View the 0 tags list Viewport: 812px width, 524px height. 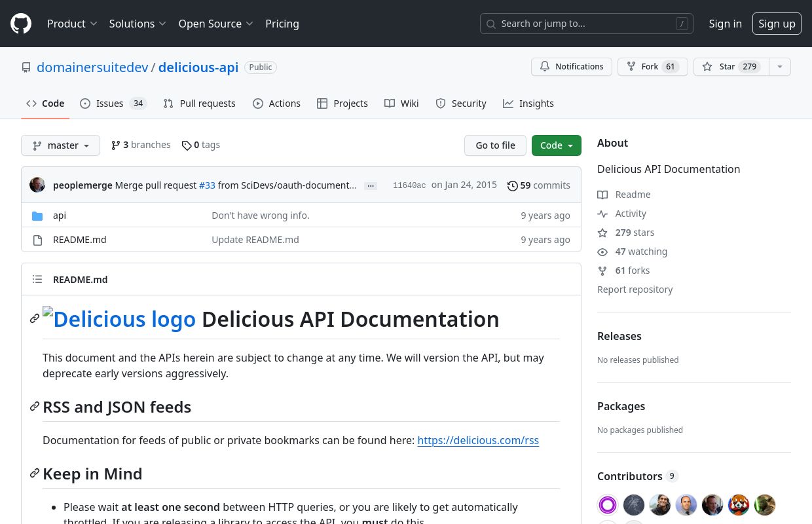(201, 145)
